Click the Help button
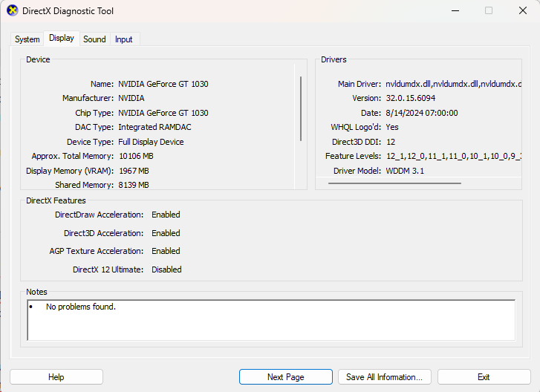Image resolution: width=540 pixels, height=392 pixels. 56,377
